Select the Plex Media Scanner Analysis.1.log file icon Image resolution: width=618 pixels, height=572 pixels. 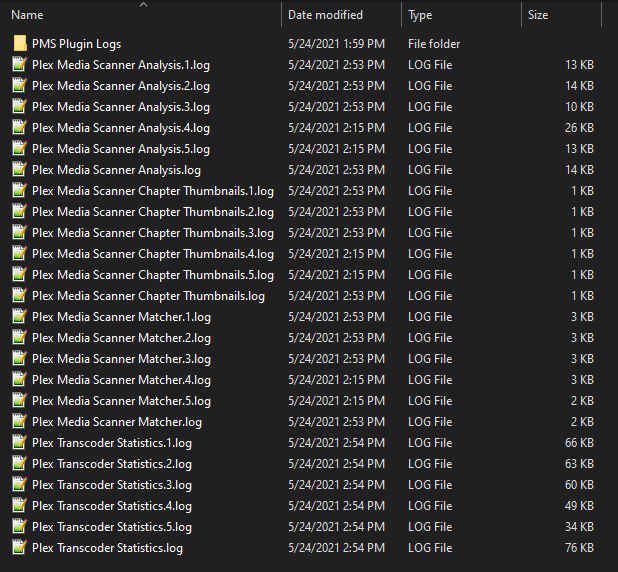(x=20, y=64)
